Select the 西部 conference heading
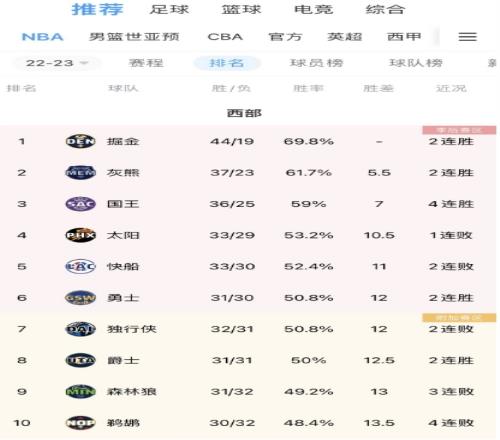The height and width of the screenshot is (440, 500). [244, 113]
